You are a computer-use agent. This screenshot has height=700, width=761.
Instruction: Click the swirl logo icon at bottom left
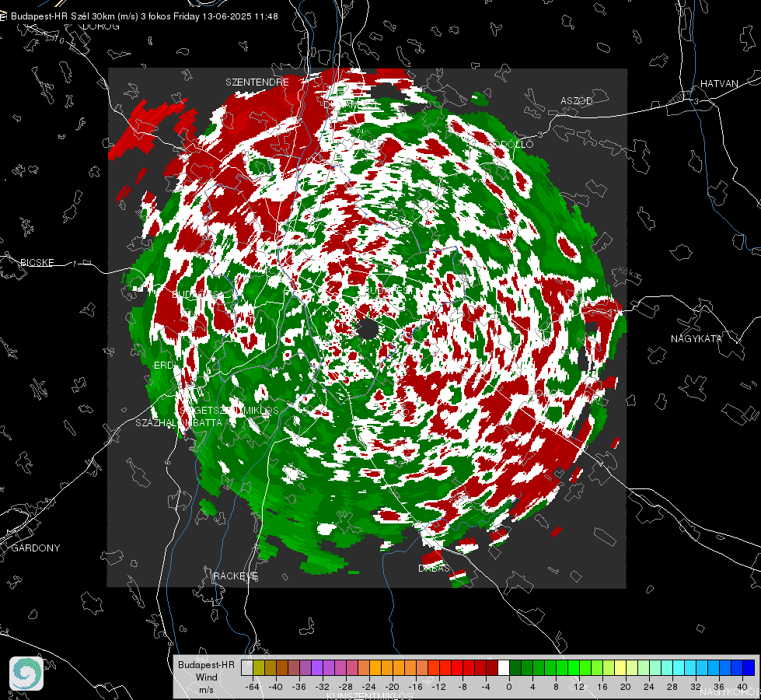(x=26, y=674)
